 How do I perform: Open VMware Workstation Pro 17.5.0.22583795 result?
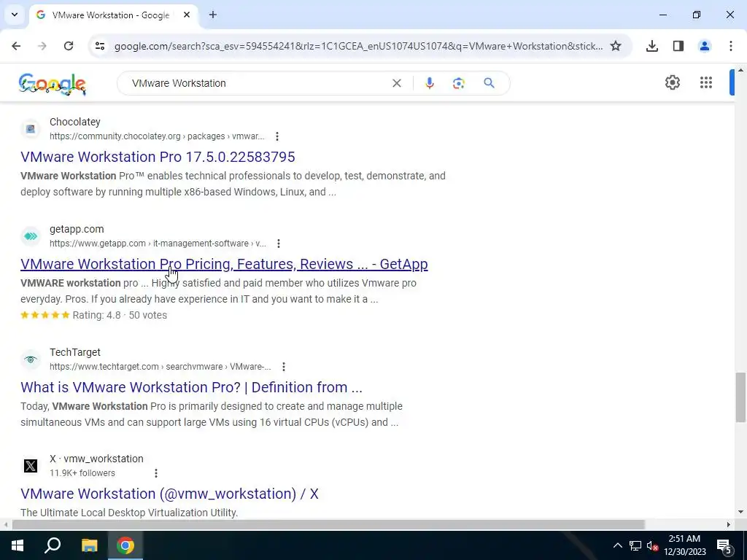(158, 157)
